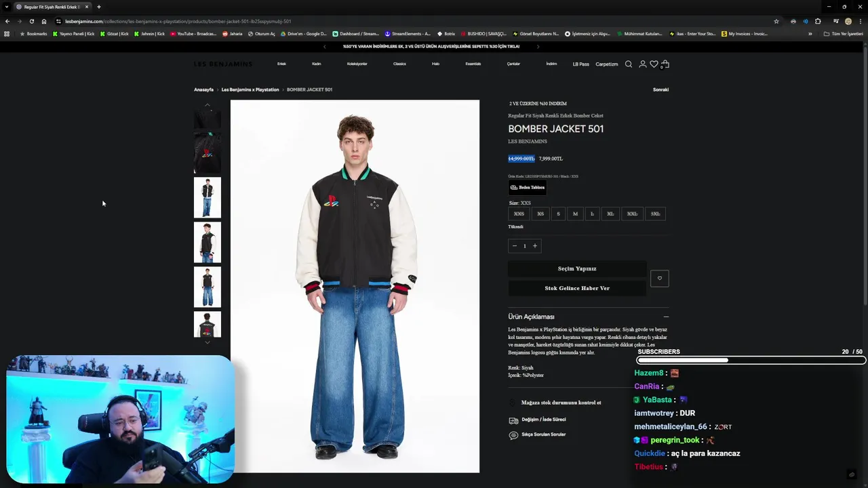
Task: Open the site search magnifier icon
Action: click(629, 64)
